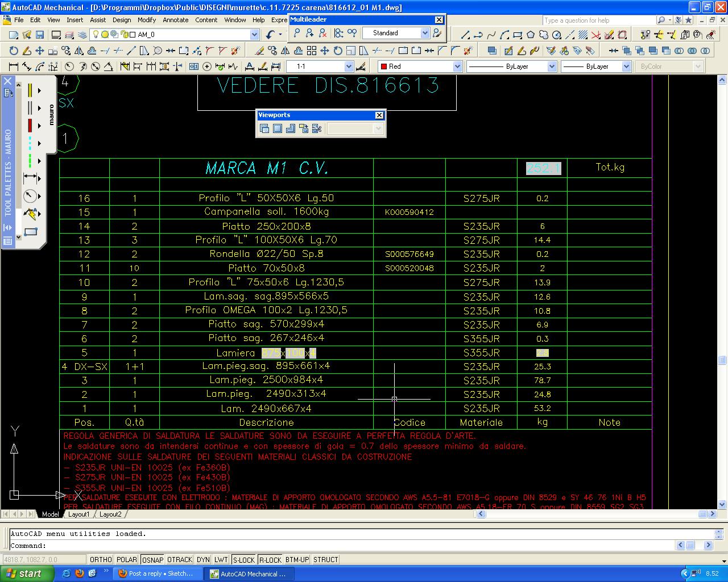The height and width of the screenshot is (582, 728).
Task: Toggle OTRACK in status bar
Action: click(180, 560)
